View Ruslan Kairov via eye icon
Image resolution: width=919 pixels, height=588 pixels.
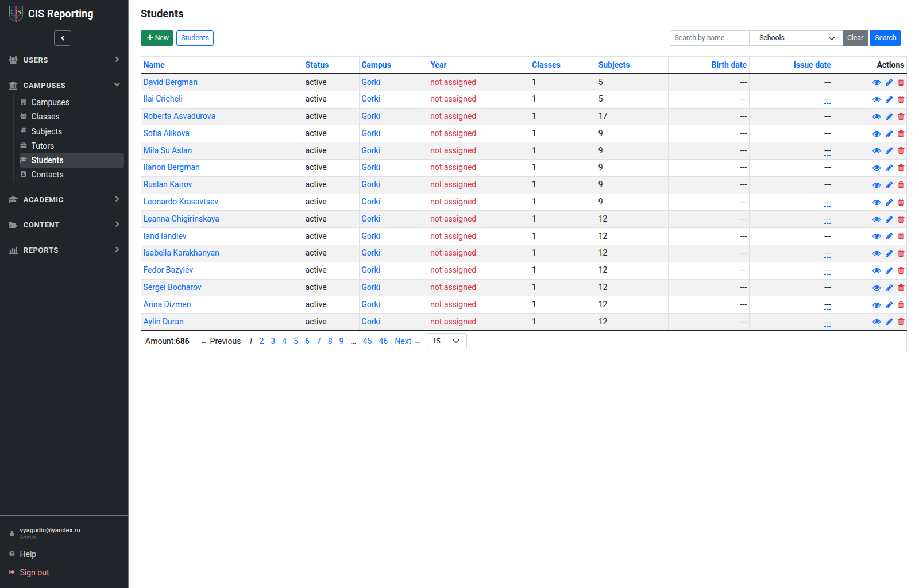click(x=876, y=185)
